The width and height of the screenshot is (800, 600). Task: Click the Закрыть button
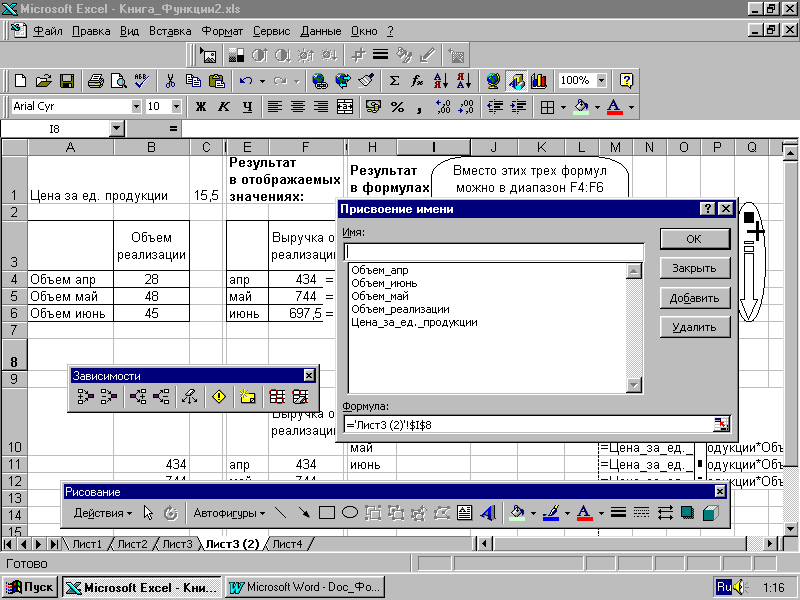(694, 268)
